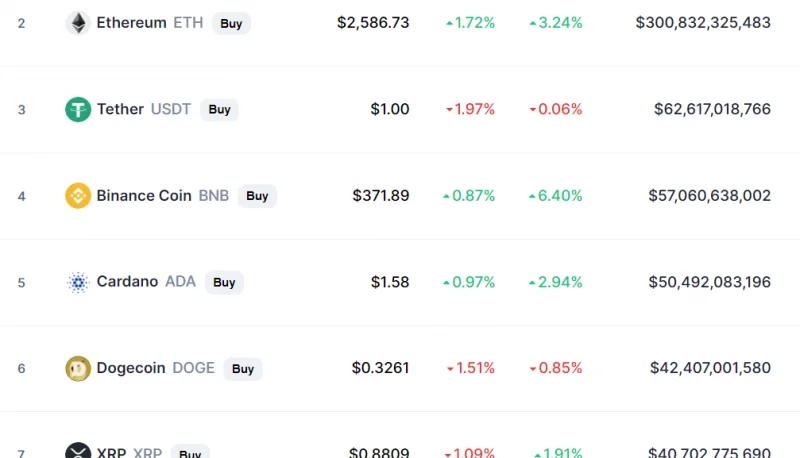Tap the Buy button beside Cardano ADA

(224, 283)
